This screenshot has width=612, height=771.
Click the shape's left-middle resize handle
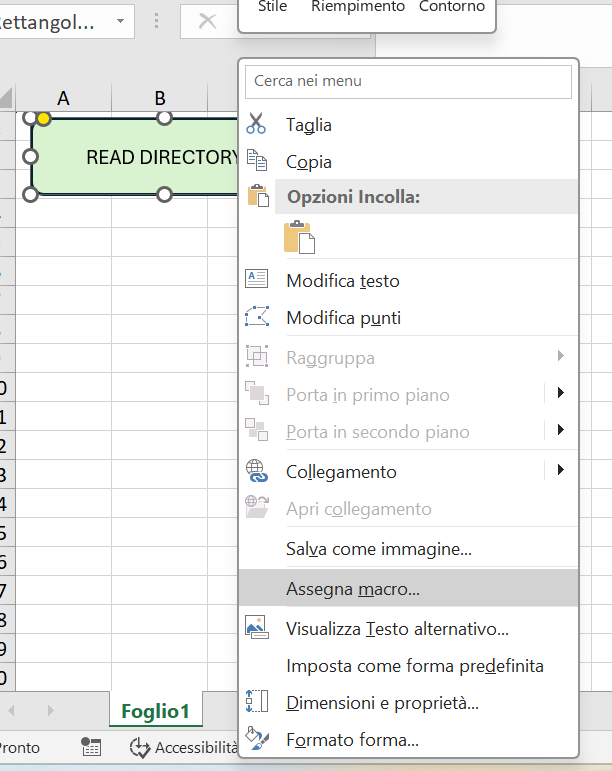30,156
